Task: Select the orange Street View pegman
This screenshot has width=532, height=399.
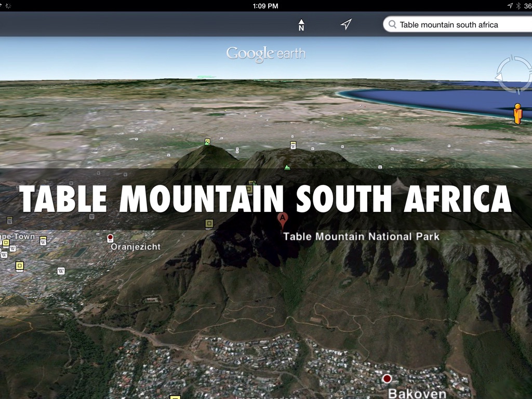Action: click(517, 114)
